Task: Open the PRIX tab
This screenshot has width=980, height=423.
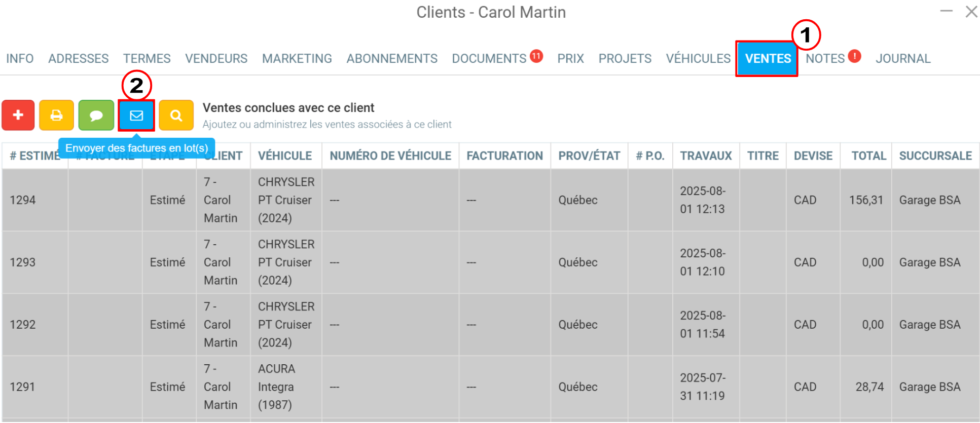Action: (x=571, y=59)
